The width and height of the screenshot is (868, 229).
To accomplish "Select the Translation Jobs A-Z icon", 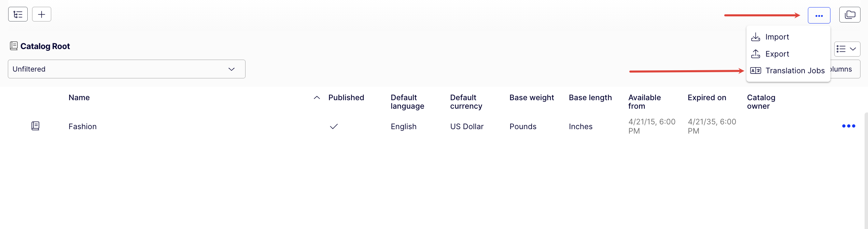I will tap(755, 70).
